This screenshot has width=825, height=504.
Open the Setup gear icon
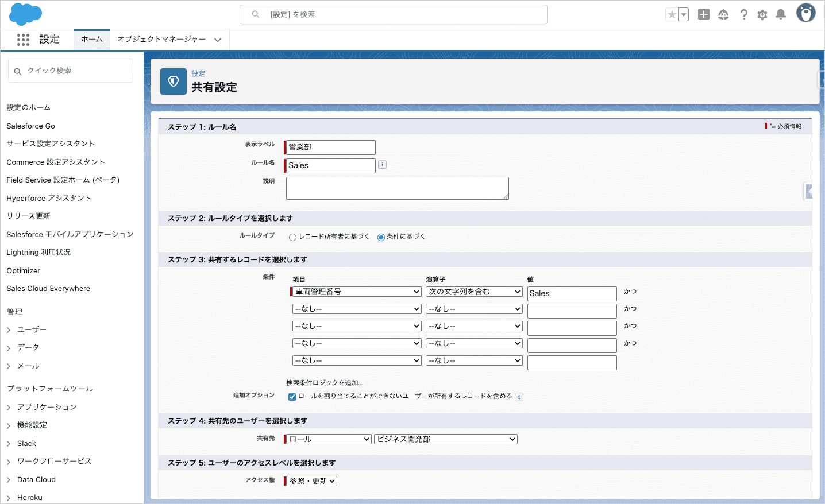[x=762, y=14]
